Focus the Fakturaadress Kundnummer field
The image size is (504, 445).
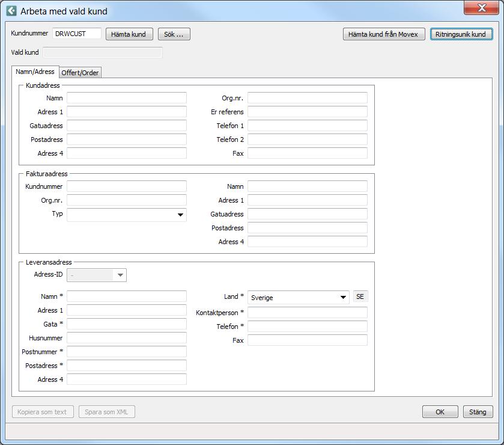(127, 186)
